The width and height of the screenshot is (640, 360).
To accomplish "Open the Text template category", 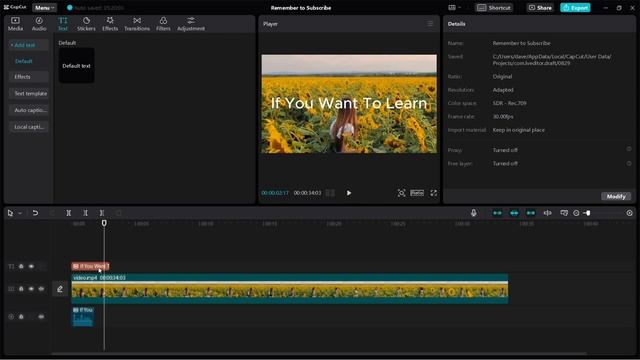I will click(29, 93).
